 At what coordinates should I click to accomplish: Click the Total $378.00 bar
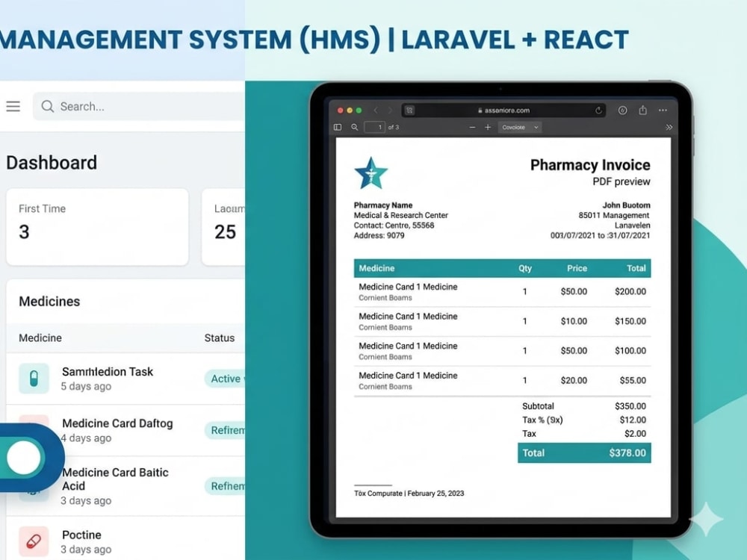pos(584,453)
